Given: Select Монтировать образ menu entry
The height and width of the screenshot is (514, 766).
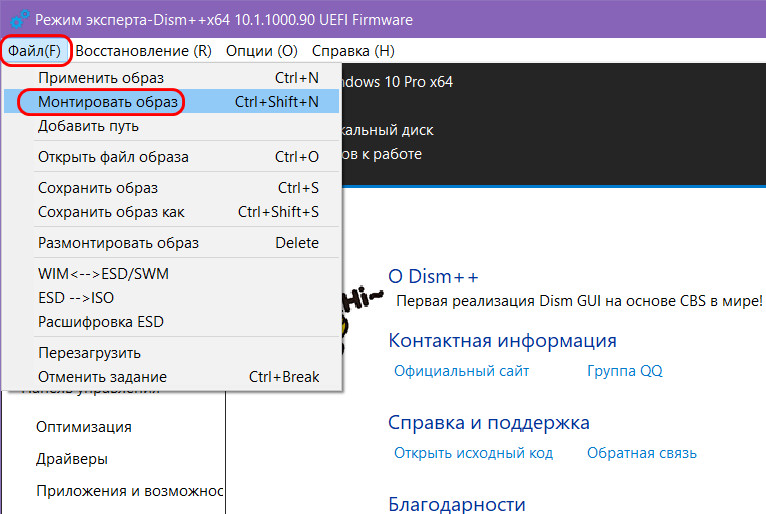Looking at the screenshot, I should [108, 102].
